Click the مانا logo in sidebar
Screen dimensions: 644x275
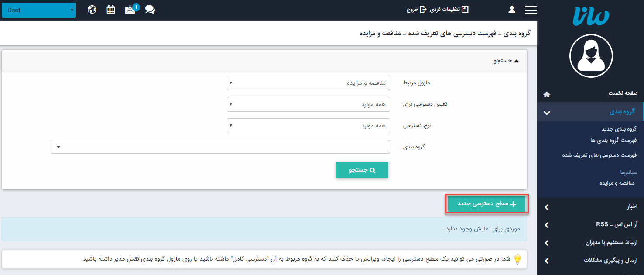pyautogui.click(x=591, y=17)
